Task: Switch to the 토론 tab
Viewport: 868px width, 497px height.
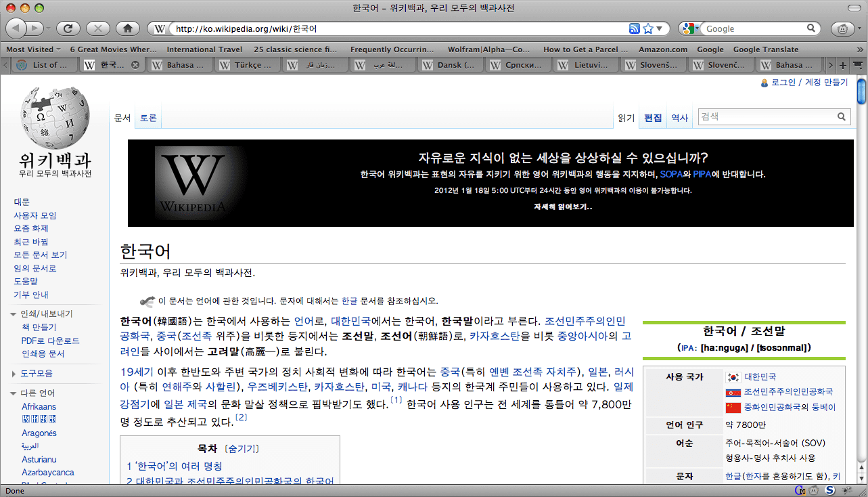Action: point(148,118)
